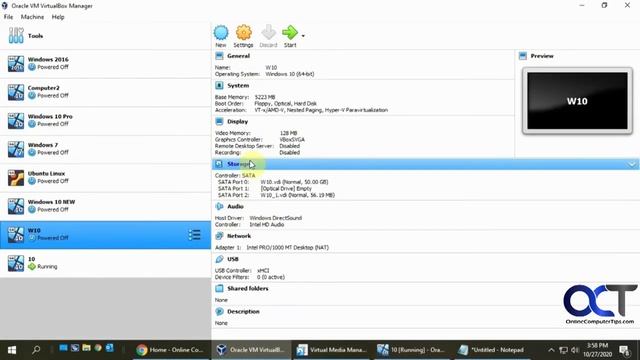Click the Description section icon
Screen dimensions: 640x360
(219, 311)
